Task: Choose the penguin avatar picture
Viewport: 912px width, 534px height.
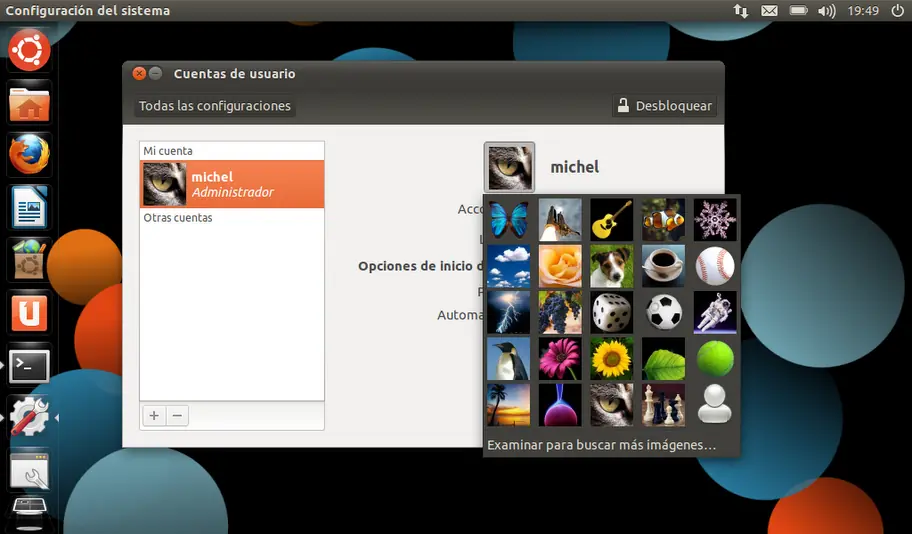Action: click(x=509, y=359)
